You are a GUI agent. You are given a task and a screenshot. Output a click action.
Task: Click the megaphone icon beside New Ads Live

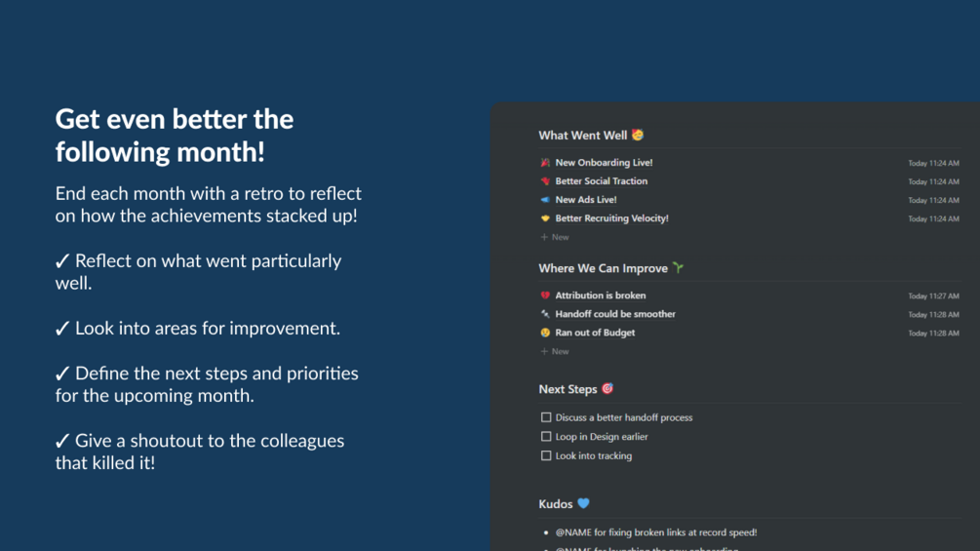click(x=545, y=200)
